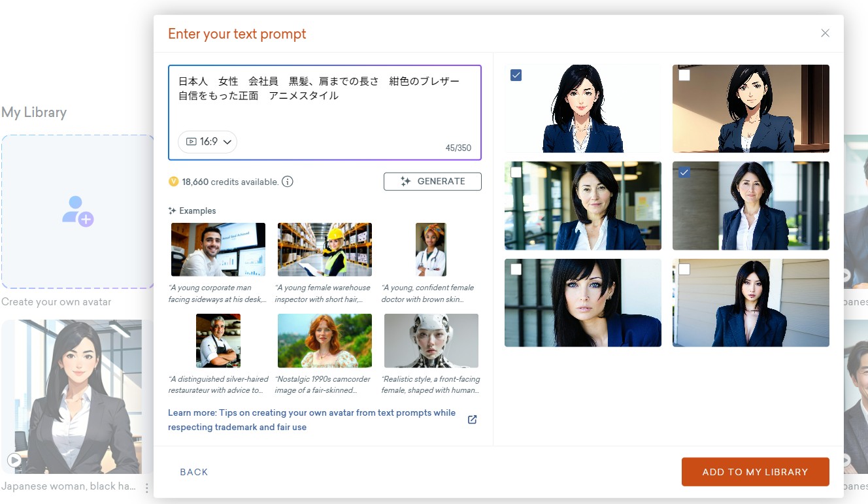Click the gold credits coin icon
The height and width of the screenshot is (504, 868).
(173, 182)
